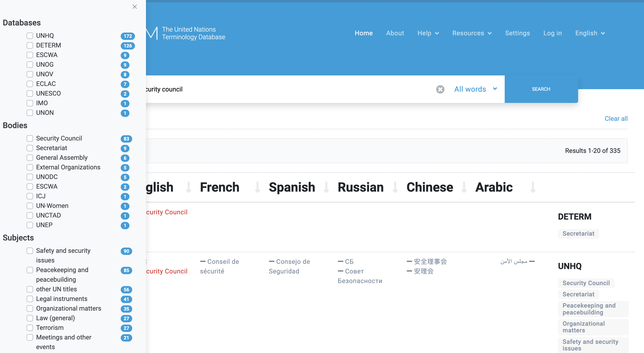Check the External Organizations filter
Viewport: 644px width, 353px height.
(30, 167)
